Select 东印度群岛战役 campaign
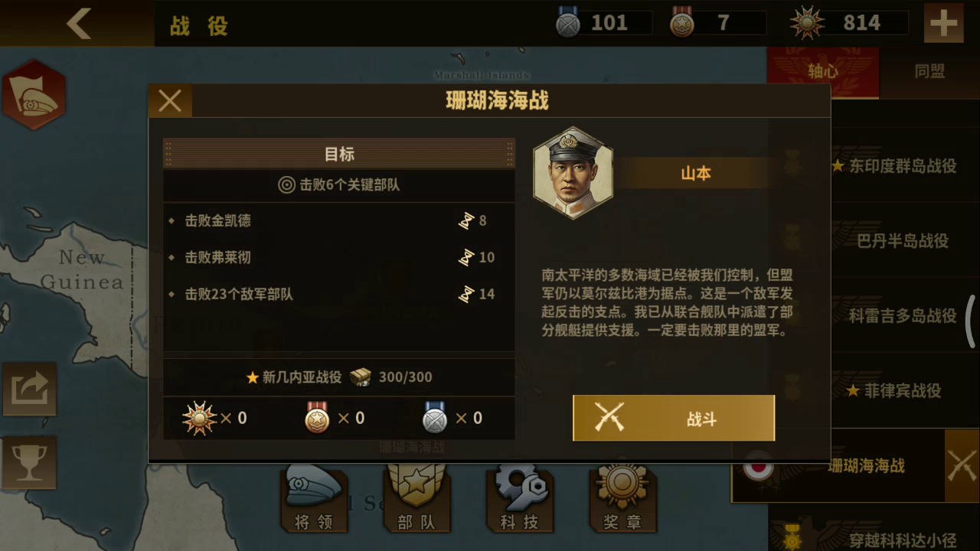Viewport: 980px width, 551px height. pyautogui.click(x=894, y=165)
